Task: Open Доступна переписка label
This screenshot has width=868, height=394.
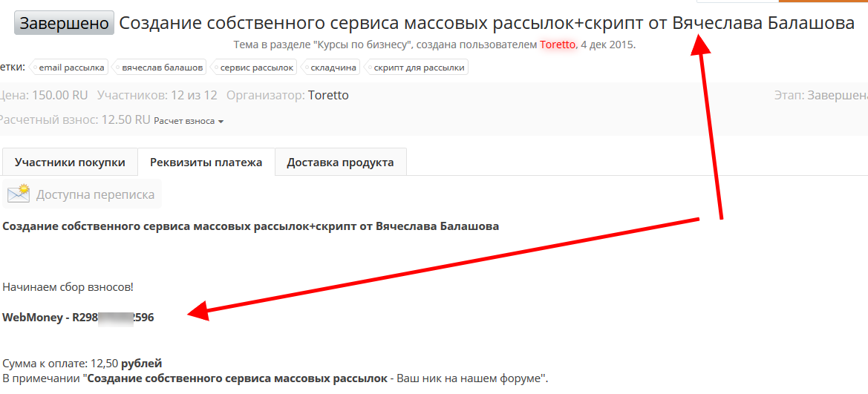Action: (x=95, y=195)
